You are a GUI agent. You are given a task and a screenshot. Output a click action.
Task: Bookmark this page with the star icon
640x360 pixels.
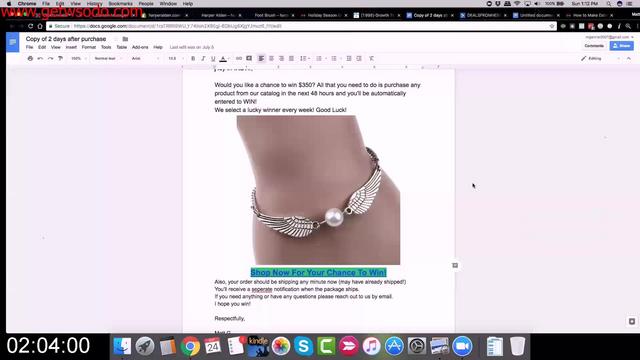pyautogui.click(x=552, y=26)
